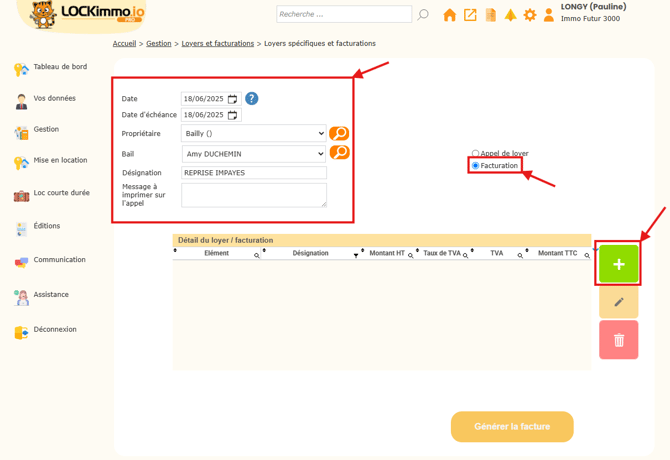Viewport: 670px width, 460px height.
Task: Open Mise en location sidebar item
Action: tap(60, 161)
